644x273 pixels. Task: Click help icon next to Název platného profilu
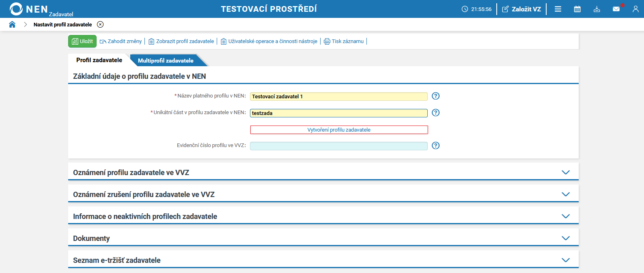pos(435,96)
